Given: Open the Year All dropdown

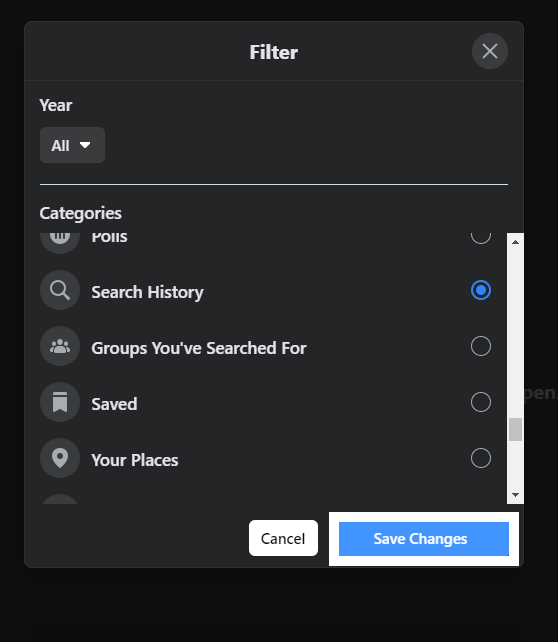Looking at the screenshot, I should pyautogui.click(x=72, y=145).
